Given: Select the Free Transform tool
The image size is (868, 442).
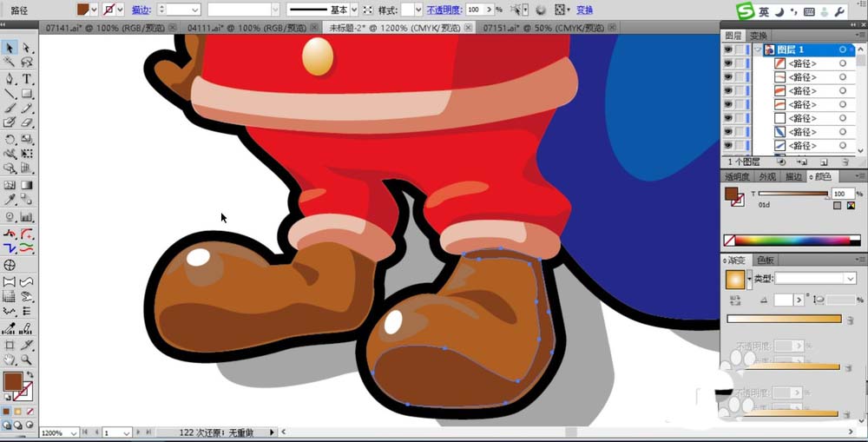Looking at the screenshot, I should 26,154.
